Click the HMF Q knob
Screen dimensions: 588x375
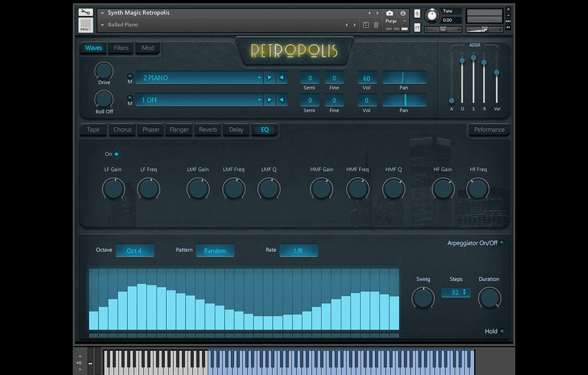click(x=394, y=188)
